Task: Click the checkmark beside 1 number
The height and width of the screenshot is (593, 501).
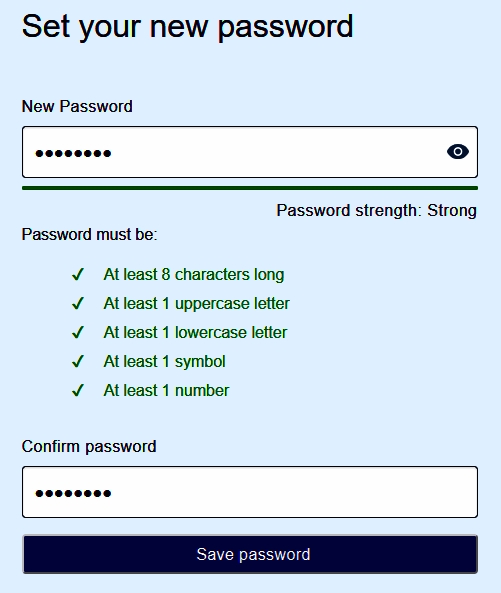Action: 78,391
